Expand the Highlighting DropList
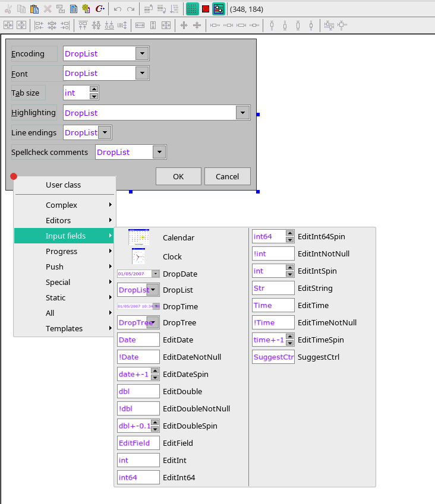This screenshot has height=504, width=435. click(242, 113)
